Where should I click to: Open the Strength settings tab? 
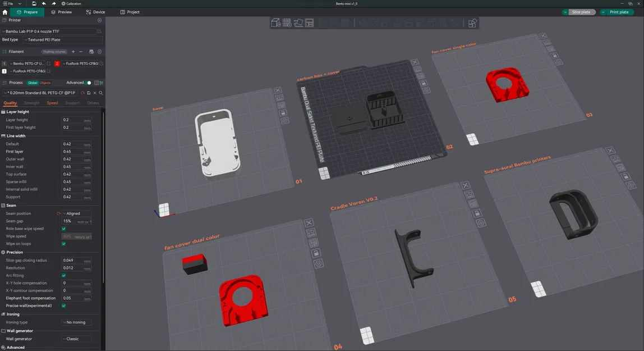(x=31, y=103)
